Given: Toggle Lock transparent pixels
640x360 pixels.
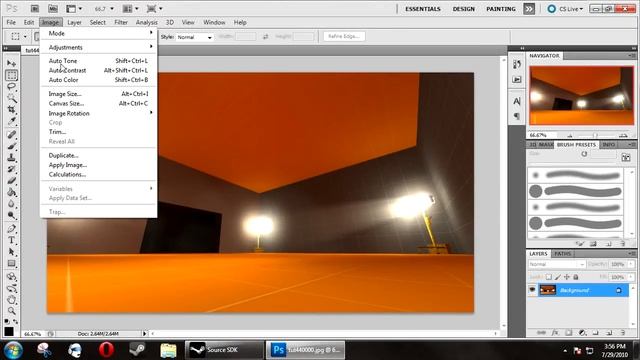Looking at the screenshot, I should pos(549,277).
